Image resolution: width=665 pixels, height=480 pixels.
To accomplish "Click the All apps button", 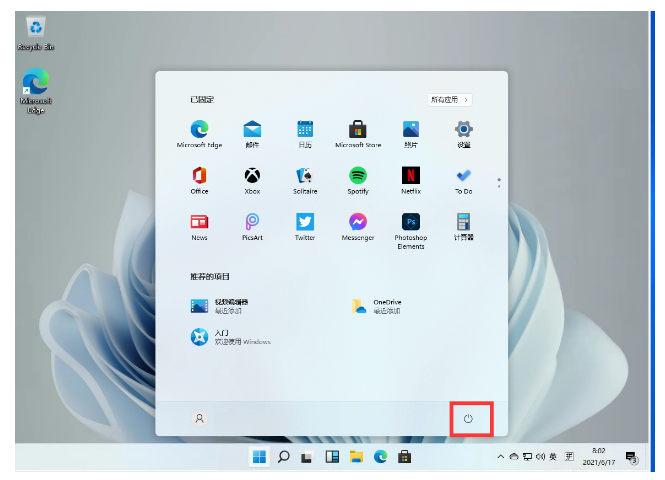I will click(x=449, y=100).
